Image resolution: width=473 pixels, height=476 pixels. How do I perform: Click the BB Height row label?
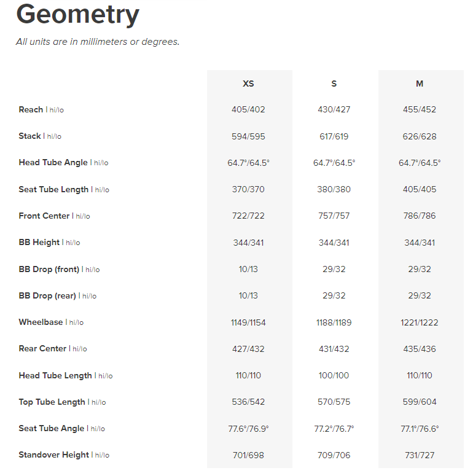39,242
